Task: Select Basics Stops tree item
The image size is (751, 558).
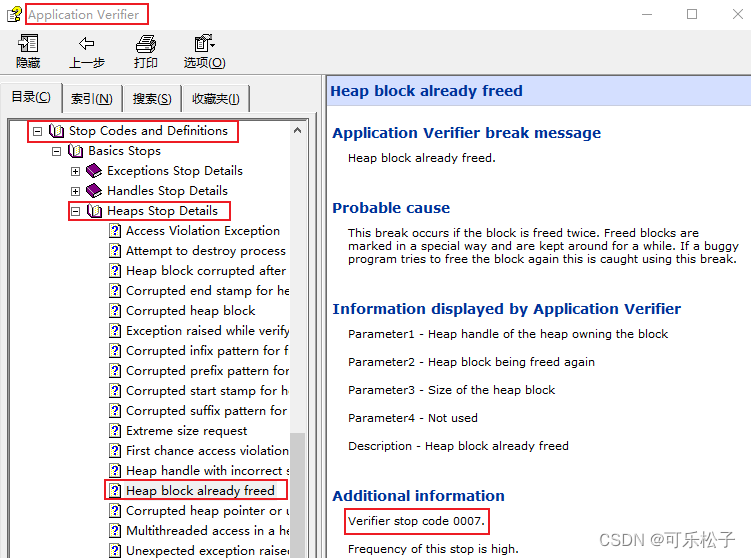Action: [125, 151]
